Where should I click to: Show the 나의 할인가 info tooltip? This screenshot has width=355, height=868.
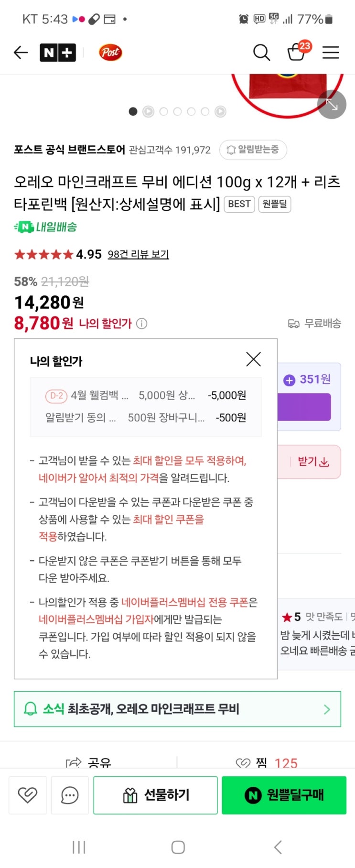(x=142, y=324)
